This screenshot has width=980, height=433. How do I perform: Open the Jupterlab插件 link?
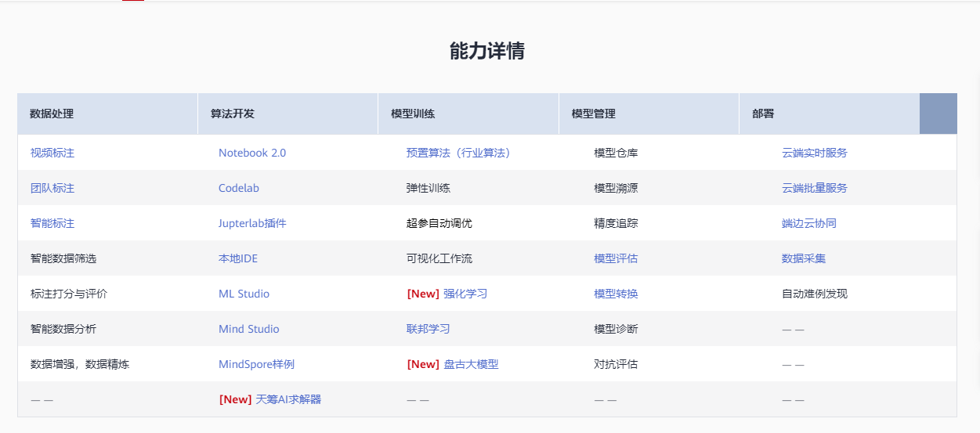click(x=252, y=223)
